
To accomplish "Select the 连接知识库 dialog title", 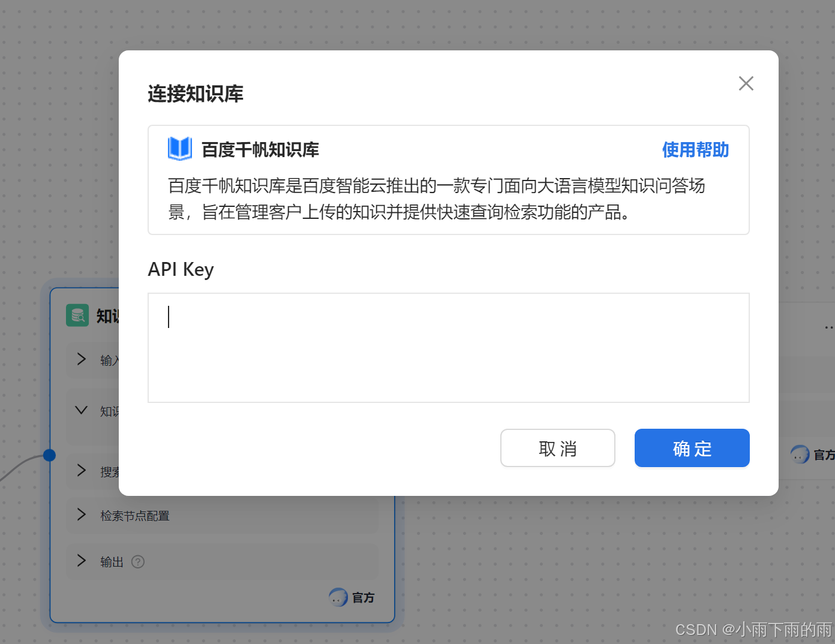I will [195, 94].
